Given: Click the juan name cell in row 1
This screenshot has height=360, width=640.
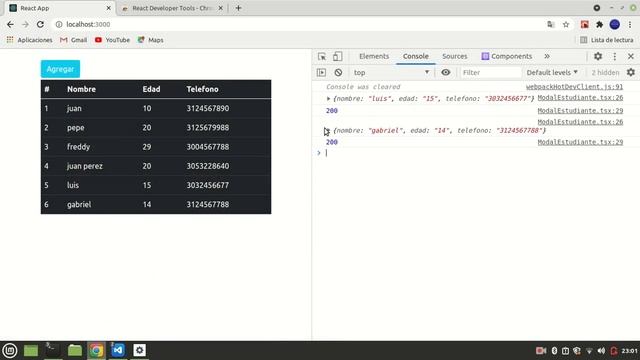Looking at the screenshot, I should click(74, 109).
